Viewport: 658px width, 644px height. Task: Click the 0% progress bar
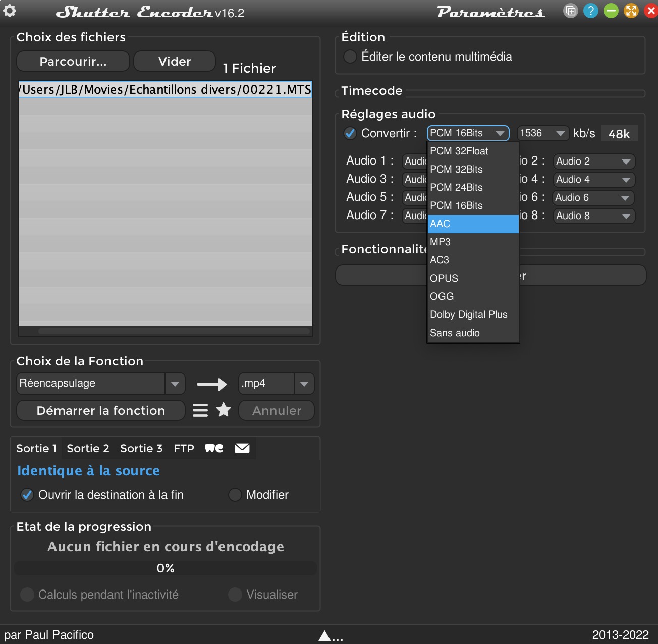(x=166, y=568)
